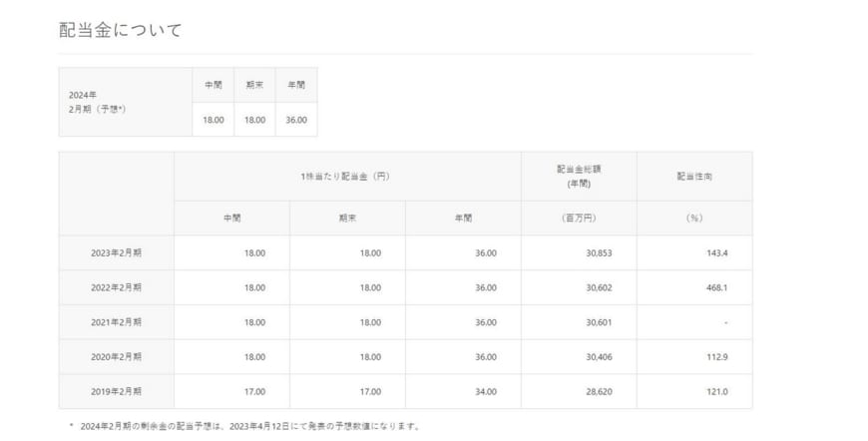This screenshot has width=868, height=441.
Task: Click the 36.00 annual value in forecast table
Action: pyautogui.click(x=296, y=120)
